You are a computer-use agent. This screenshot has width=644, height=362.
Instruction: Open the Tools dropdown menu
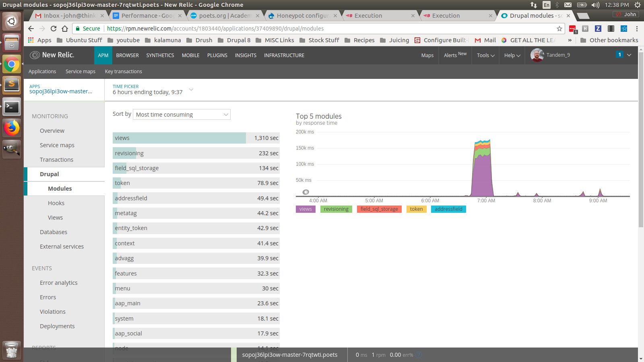486,56
